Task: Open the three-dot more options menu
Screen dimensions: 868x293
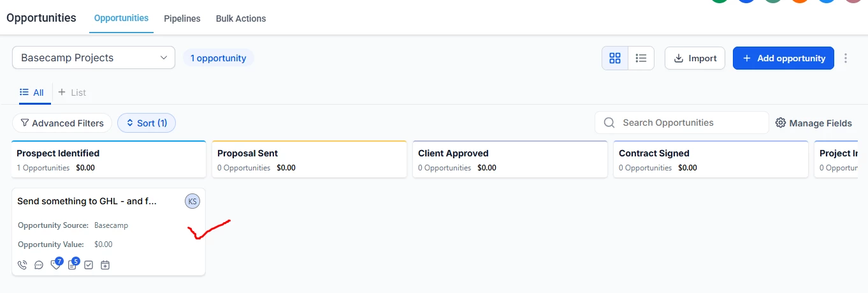Action: (x=846, y=58)
